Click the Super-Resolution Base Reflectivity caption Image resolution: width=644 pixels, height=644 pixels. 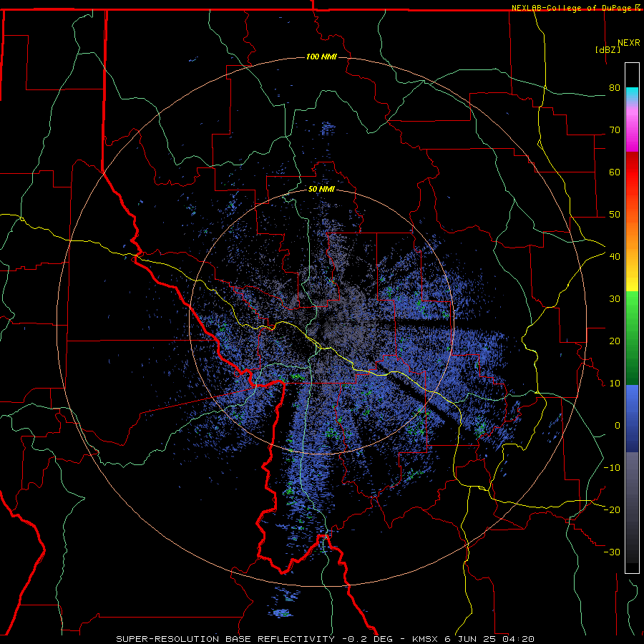[x=225, y=639]
